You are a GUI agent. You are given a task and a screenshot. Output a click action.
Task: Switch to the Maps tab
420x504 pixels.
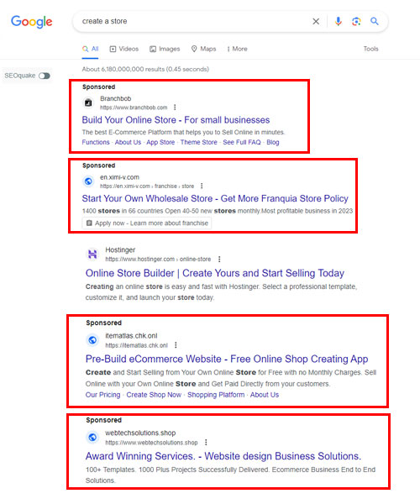[204, 49]
